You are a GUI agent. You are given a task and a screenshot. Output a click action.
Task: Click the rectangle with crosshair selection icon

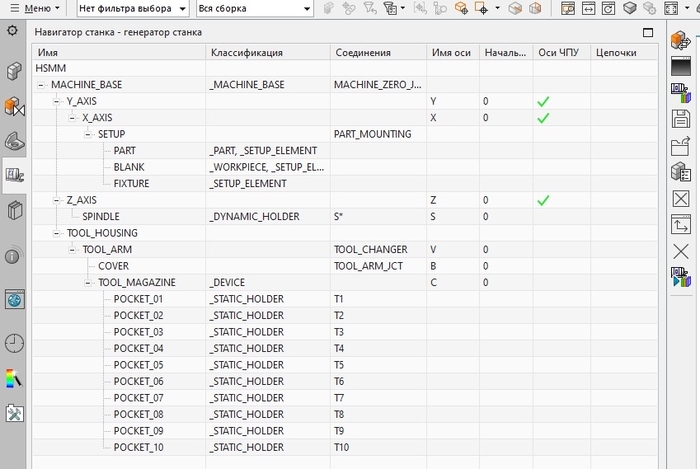point(481,8)
